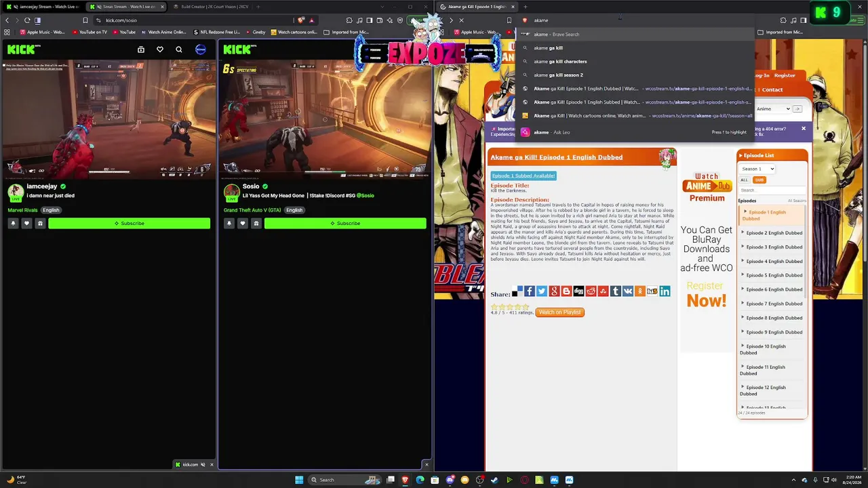This screenshot has height=488, width=868.
Task: Select the ALL episode filter
Action: point(744,180)
